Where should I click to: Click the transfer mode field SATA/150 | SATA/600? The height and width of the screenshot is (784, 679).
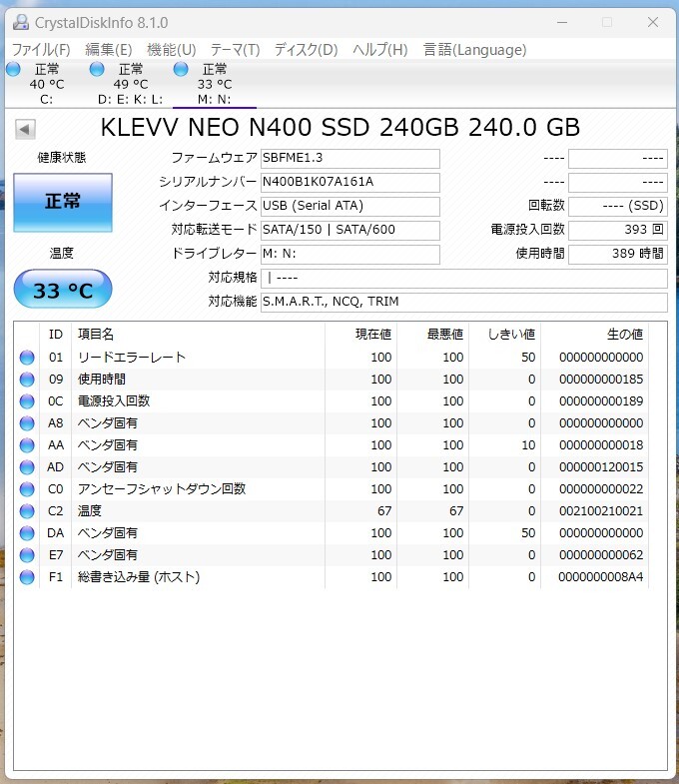350,231
